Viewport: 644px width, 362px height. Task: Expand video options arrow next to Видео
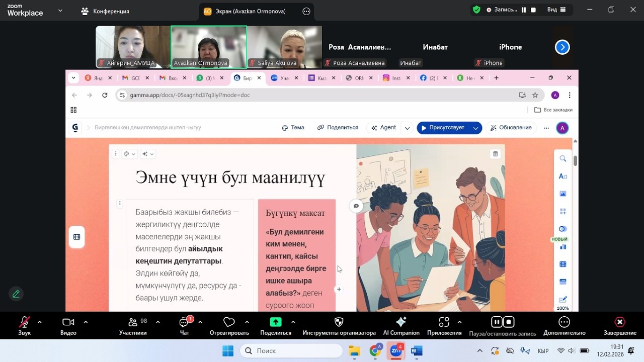86,322
